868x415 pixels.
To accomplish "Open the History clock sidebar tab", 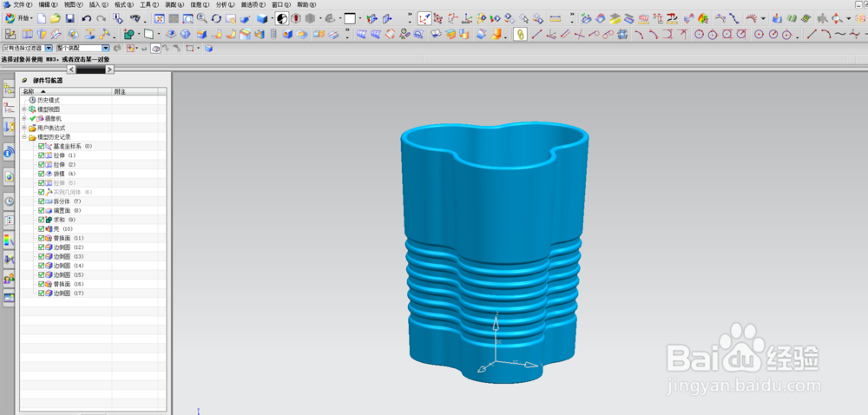I will [9, 201].
